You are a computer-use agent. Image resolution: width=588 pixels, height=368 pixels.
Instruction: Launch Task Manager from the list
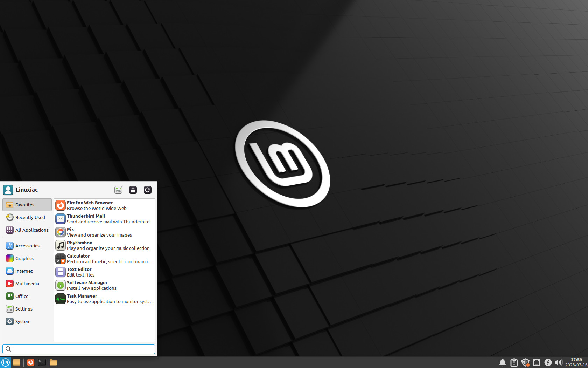tap(104, 299)
